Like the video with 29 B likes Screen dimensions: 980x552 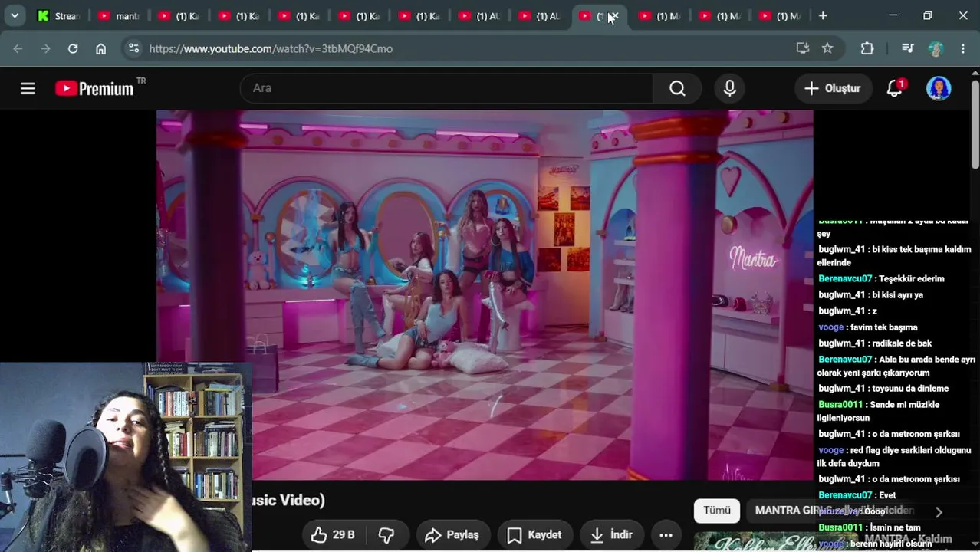pyautogui.click(x=332, y=534)
